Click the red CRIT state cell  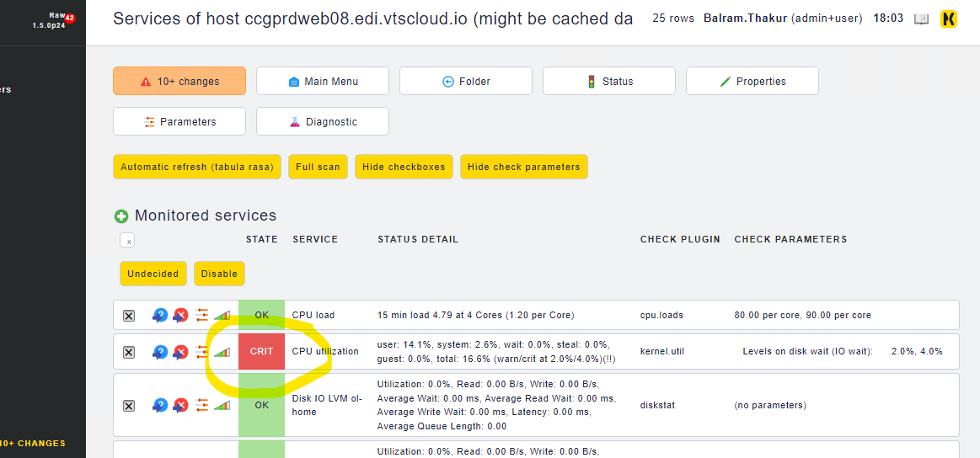[x=261, y=352]
